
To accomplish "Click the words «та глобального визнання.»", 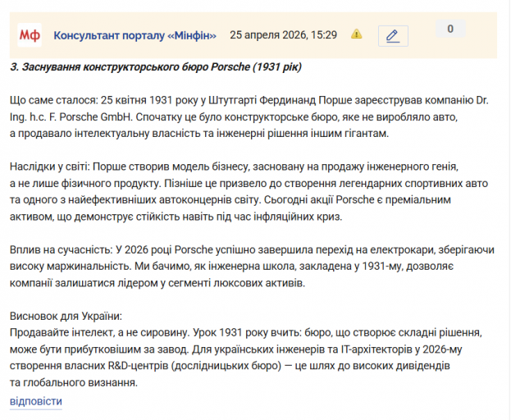I will coord(74,382).
